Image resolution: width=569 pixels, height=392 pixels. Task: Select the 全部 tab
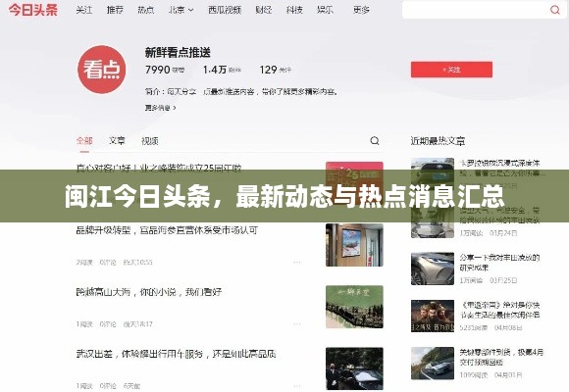84,141
